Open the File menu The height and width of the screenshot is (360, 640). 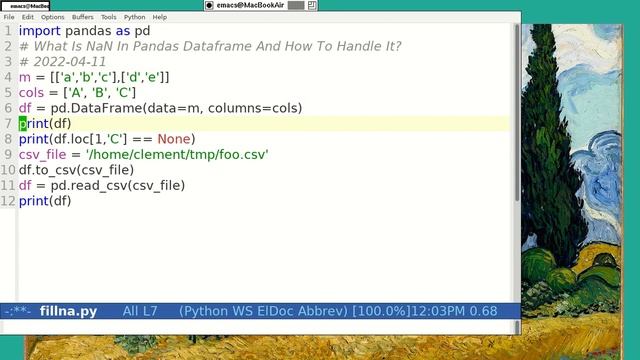coord(9,17)
